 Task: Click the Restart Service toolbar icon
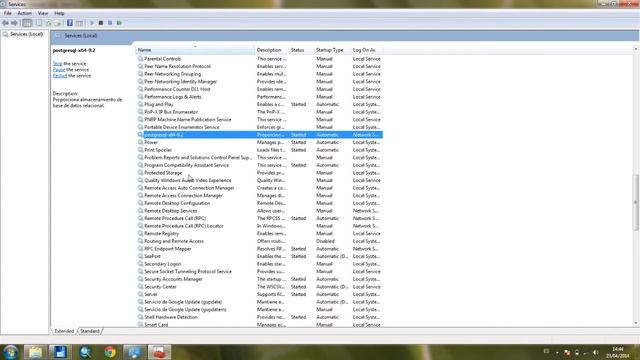(119, 23)
